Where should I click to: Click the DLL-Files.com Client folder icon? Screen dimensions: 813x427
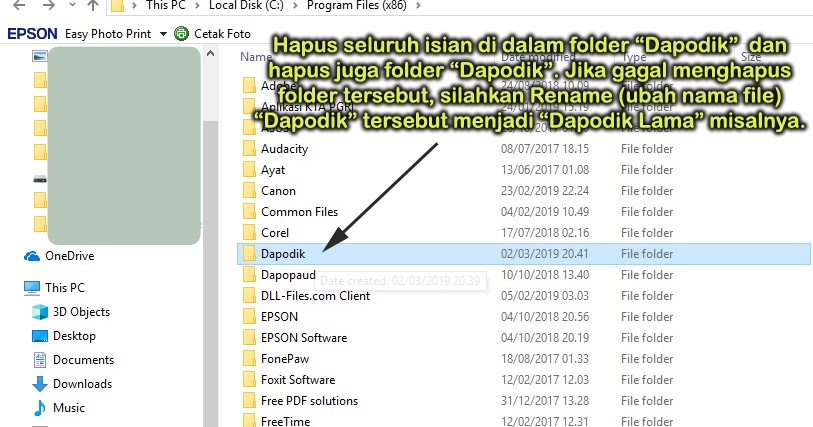coord(249,296)
